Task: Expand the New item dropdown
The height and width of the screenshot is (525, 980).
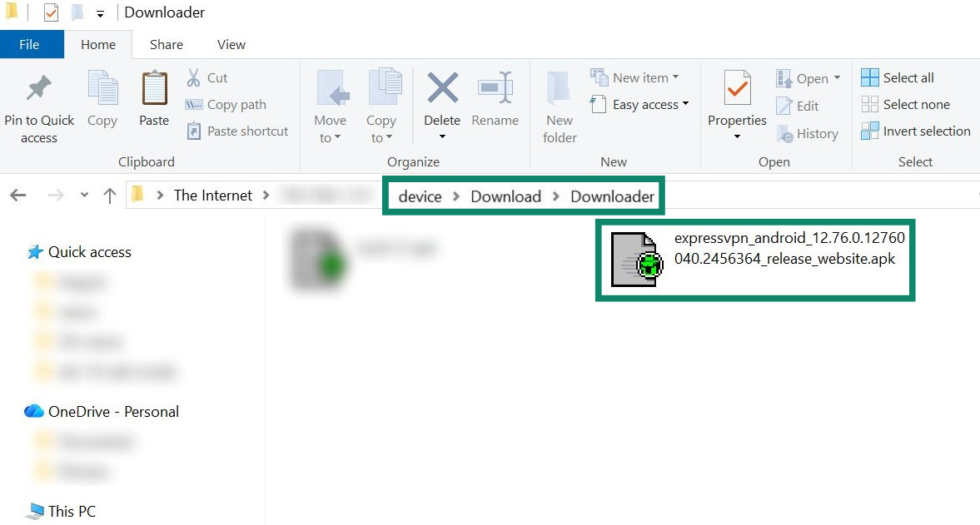Action: (635, 78)
